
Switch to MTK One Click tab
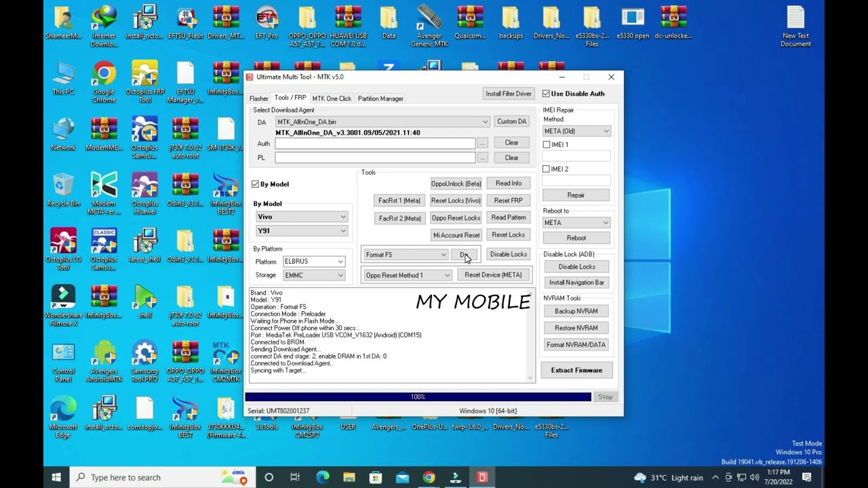click(332, 99)
